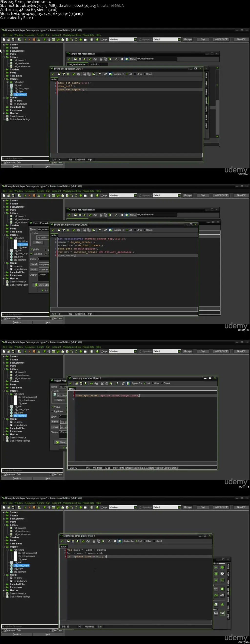Click Print icon in draw_sprite_ext event window toolbar
This screenshot has width=250, height=644.
(86, 383)
